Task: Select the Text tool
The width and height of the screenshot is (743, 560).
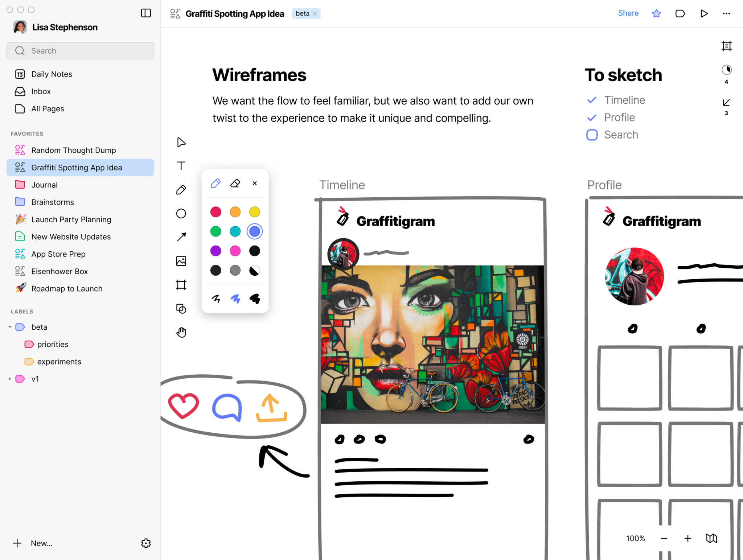Action: pyautogui.click(x=181, y=165)
